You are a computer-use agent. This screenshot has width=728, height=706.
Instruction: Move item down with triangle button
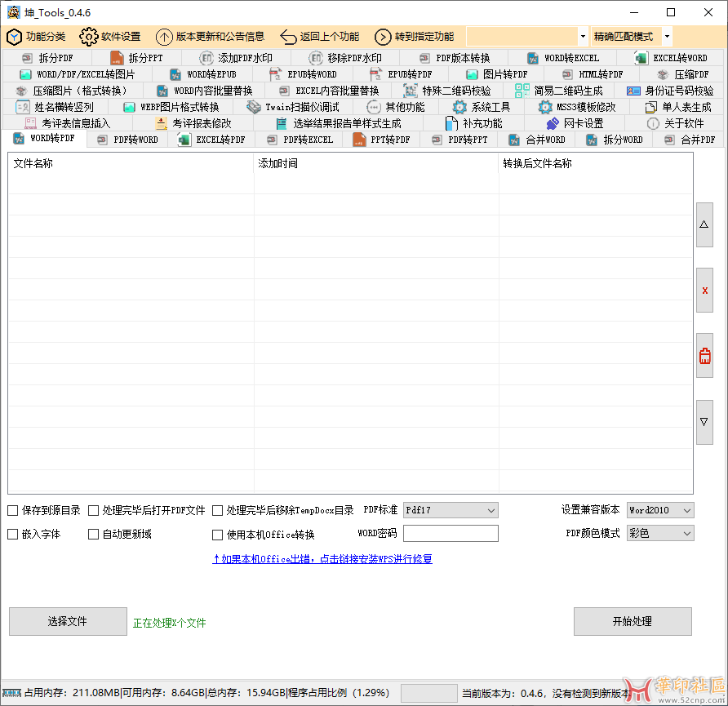point(704,422)
